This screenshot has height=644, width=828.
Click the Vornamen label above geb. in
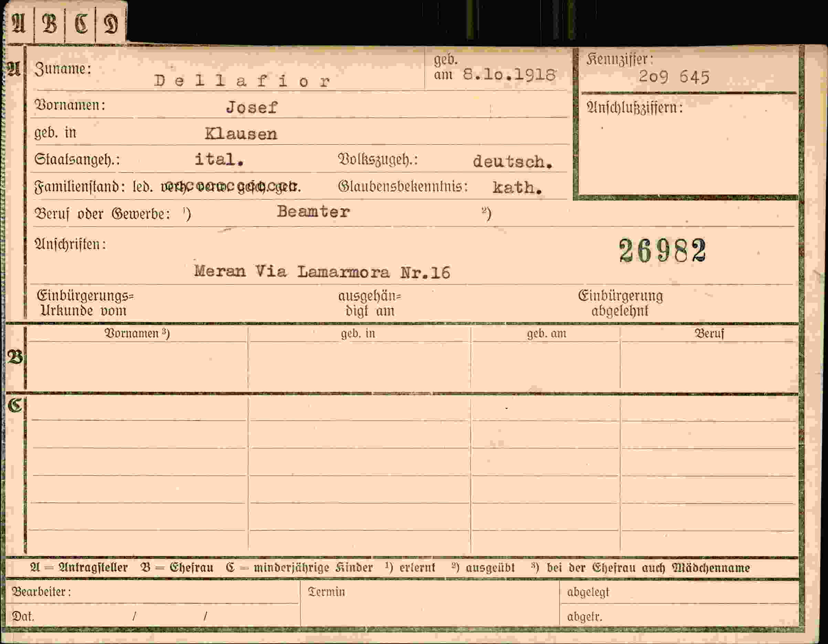click(x=70, y=105)
